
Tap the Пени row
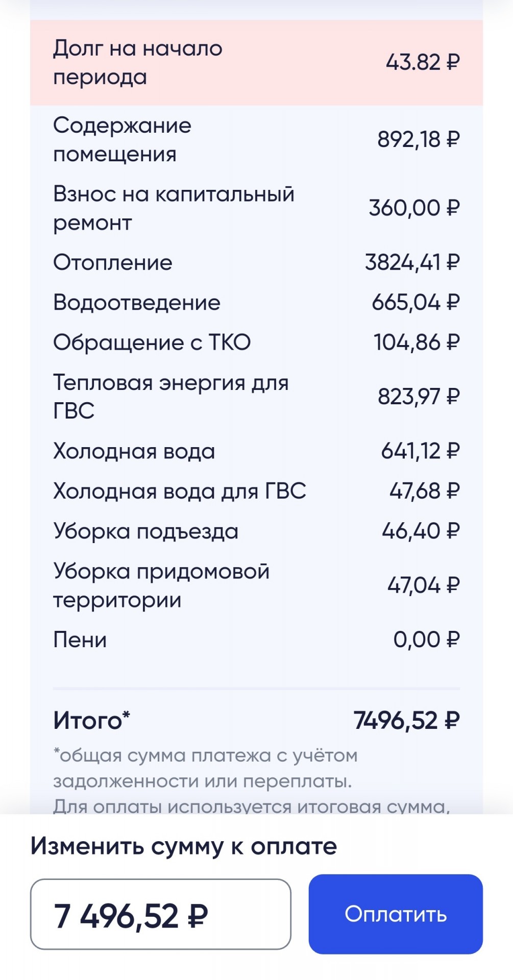pos(256,640)
